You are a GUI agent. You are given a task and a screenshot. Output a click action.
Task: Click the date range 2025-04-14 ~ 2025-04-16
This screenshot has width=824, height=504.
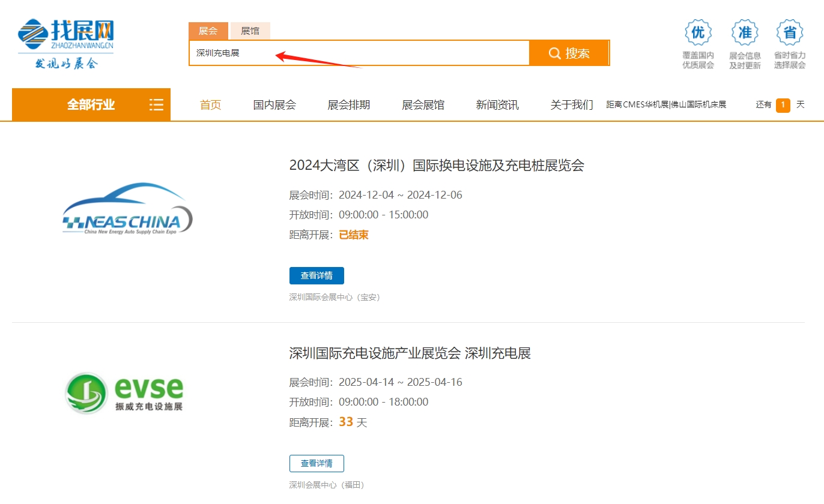click(401, 382)
